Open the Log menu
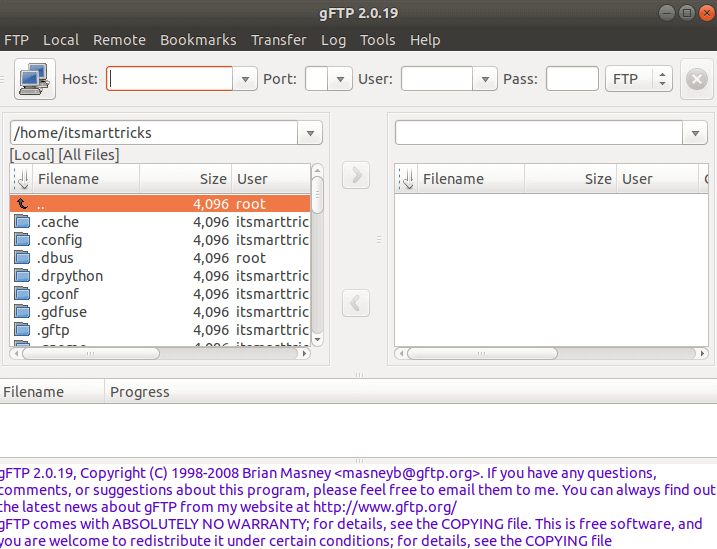 coord(333,40)
